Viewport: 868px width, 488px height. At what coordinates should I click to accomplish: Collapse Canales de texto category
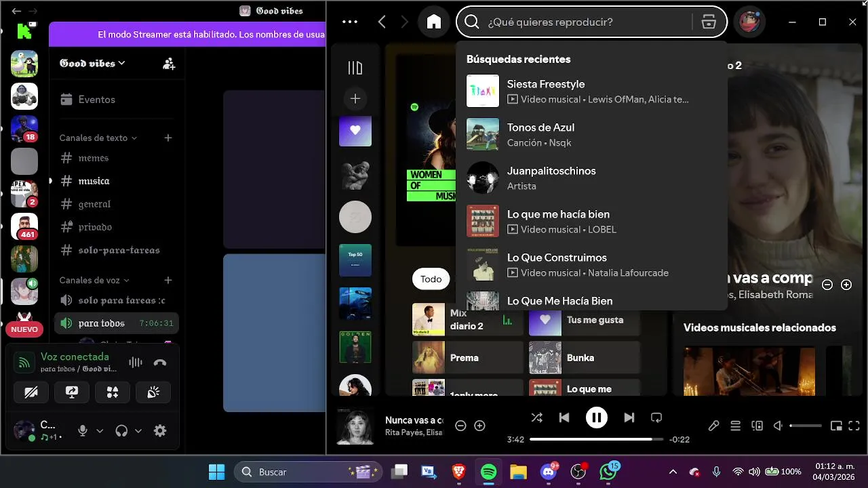click(x=98, y=138)
